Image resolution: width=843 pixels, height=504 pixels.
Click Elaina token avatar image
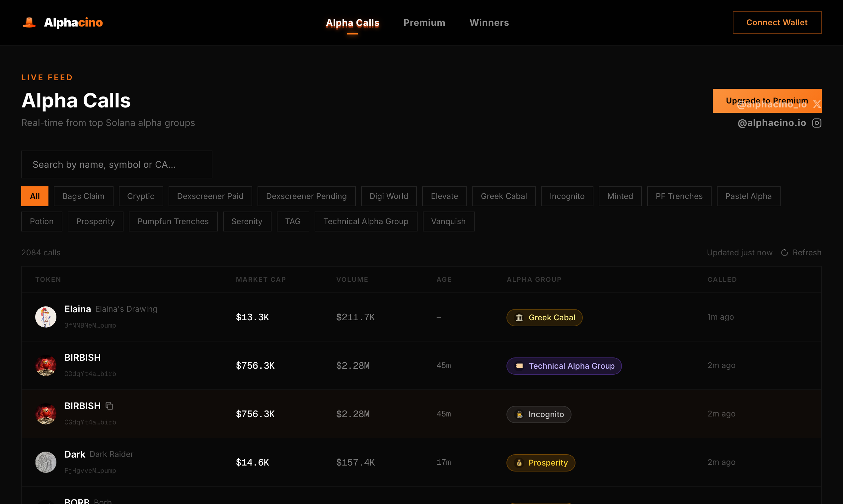click(x=45, y=317)
